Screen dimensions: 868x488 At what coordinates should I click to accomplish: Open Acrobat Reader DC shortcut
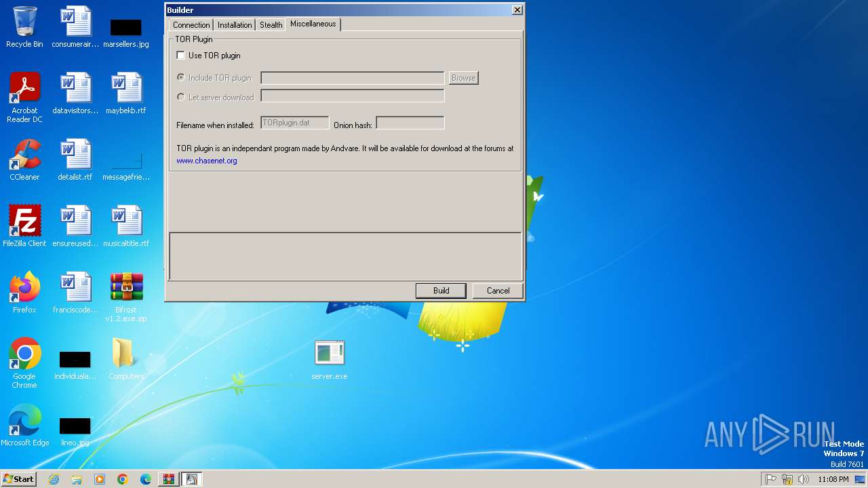(x=24, y=98)
